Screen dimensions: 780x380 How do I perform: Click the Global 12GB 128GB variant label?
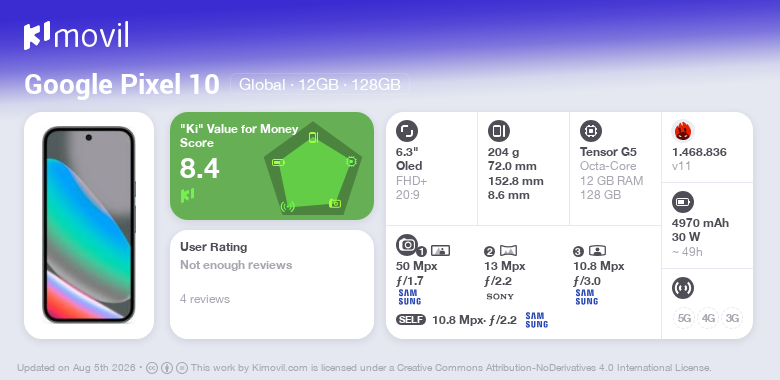point(320,85)
